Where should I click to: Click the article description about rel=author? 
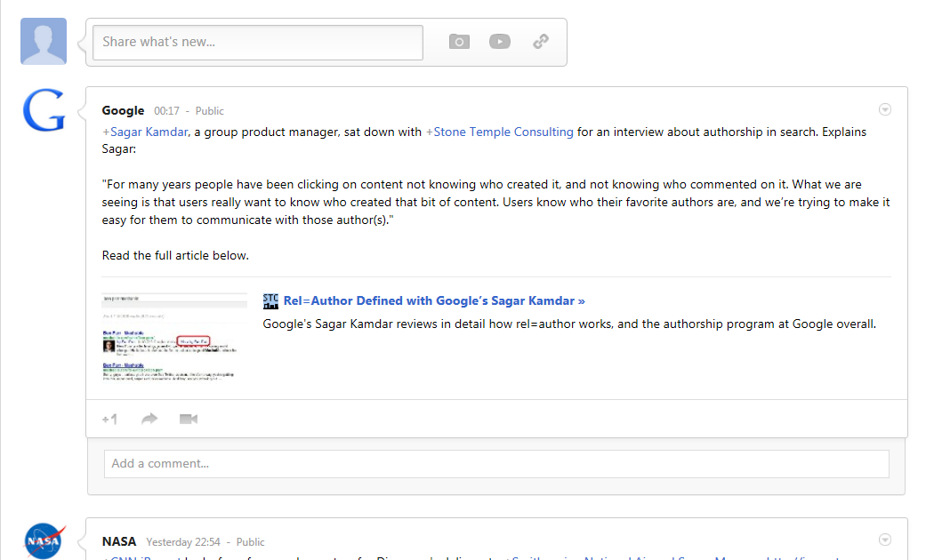[x=569, y=324]
